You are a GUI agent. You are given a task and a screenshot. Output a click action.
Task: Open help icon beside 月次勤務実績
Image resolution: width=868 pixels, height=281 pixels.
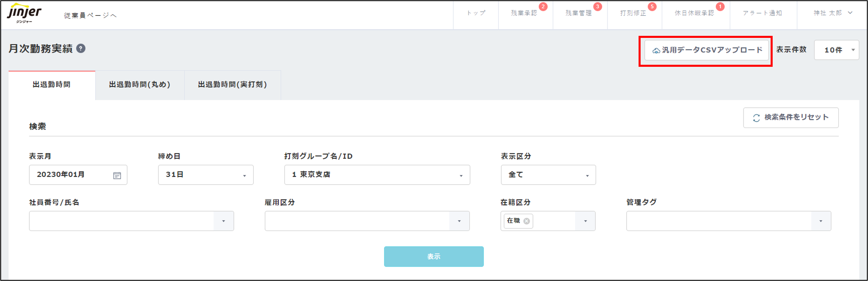click(81, 49)
